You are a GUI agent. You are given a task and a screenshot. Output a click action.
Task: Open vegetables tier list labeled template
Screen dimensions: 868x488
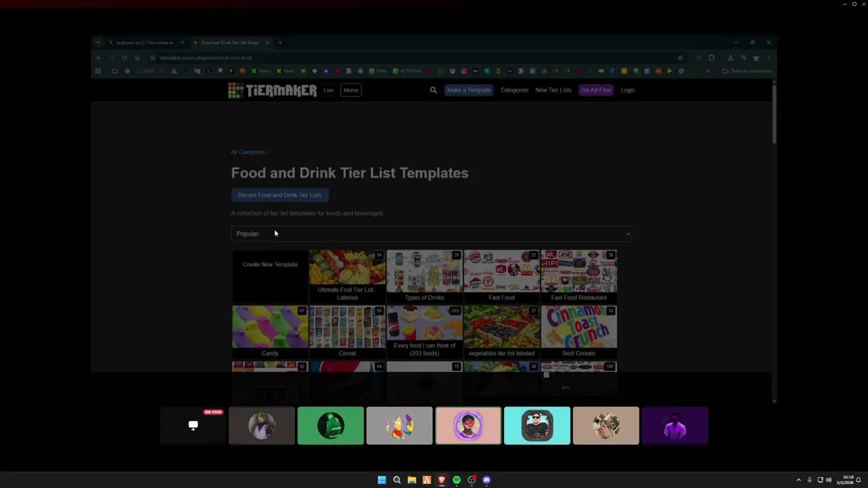click(x=502, y=331)
